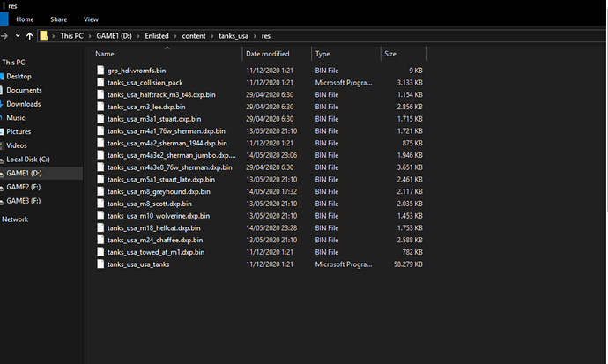608x364 pixels.
Task: Click file icon of tanks_usa_m3a1_stuart.dxp.bin
Action: (100, 119)
